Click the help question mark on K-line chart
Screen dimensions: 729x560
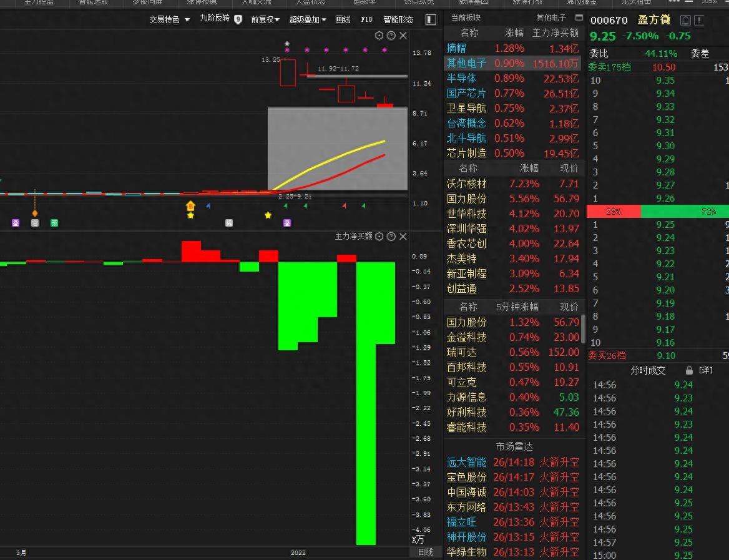391,36
